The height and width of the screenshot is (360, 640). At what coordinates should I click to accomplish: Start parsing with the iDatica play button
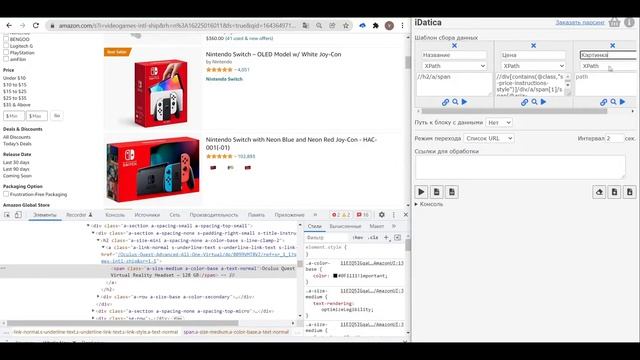(421, 192)
